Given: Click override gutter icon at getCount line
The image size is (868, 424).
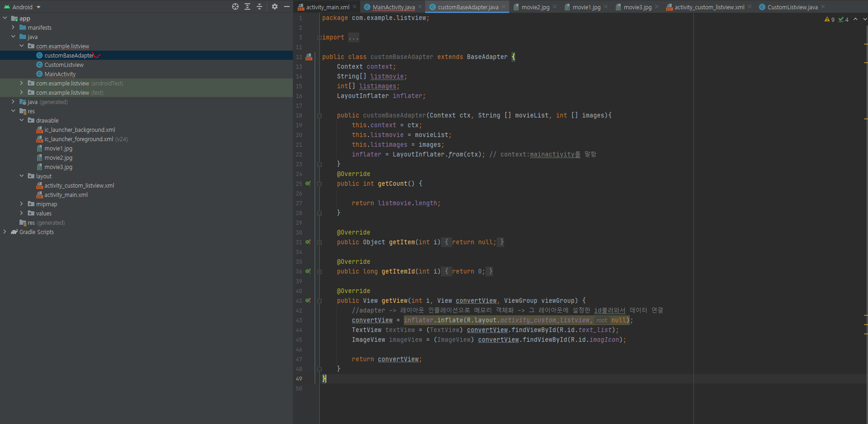Looking at the screenshot, I should click(308, 183).
